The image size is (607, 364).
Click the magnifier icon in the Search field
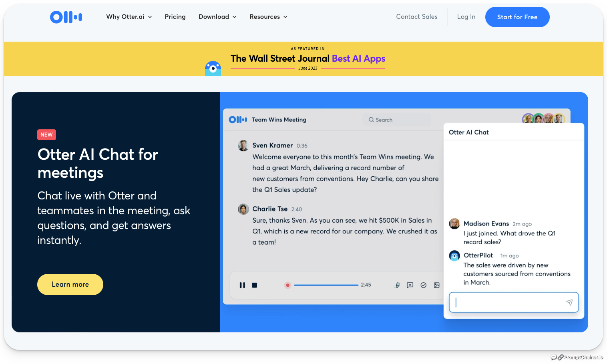(371, 120)
